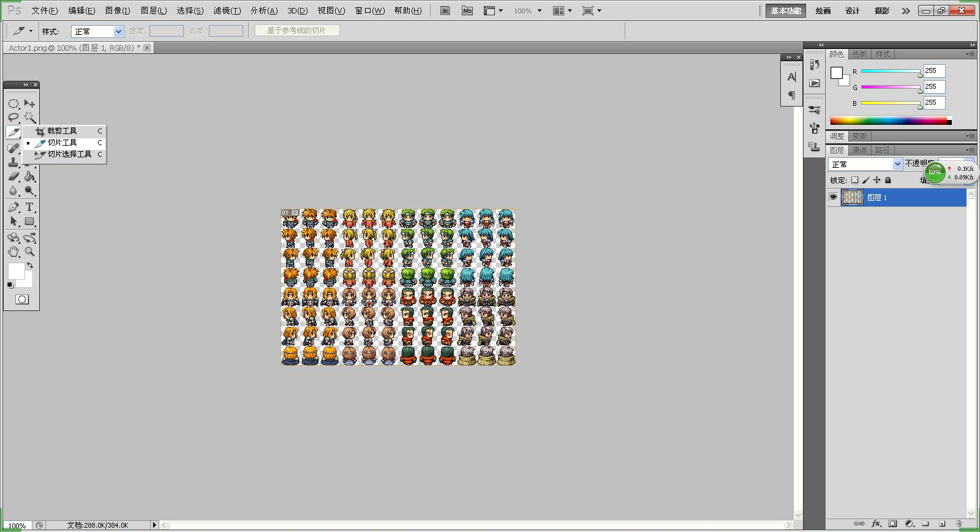
Task: Switch to the 摄影 workspace
Action: 882,10
